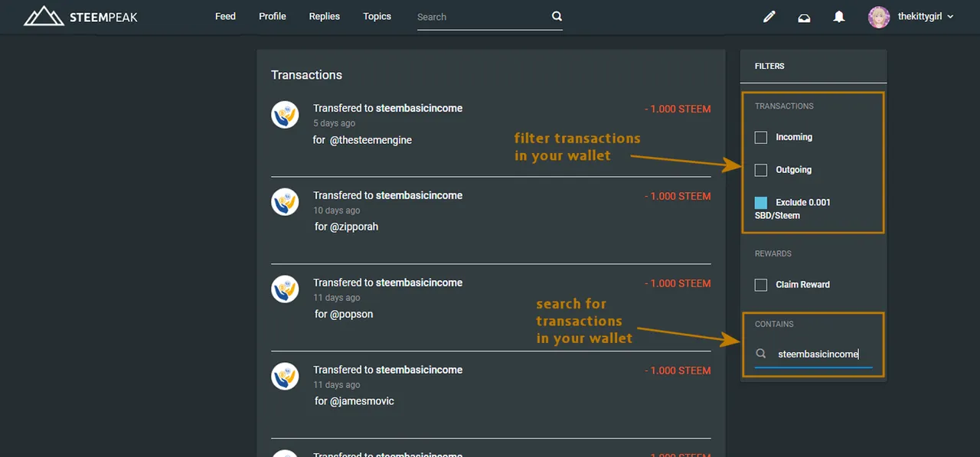The height and width of the screenshot is (457, 980).
Task: Click the -1.000 STEEM amount for @jamesmovic
Action: coord(678,370)
